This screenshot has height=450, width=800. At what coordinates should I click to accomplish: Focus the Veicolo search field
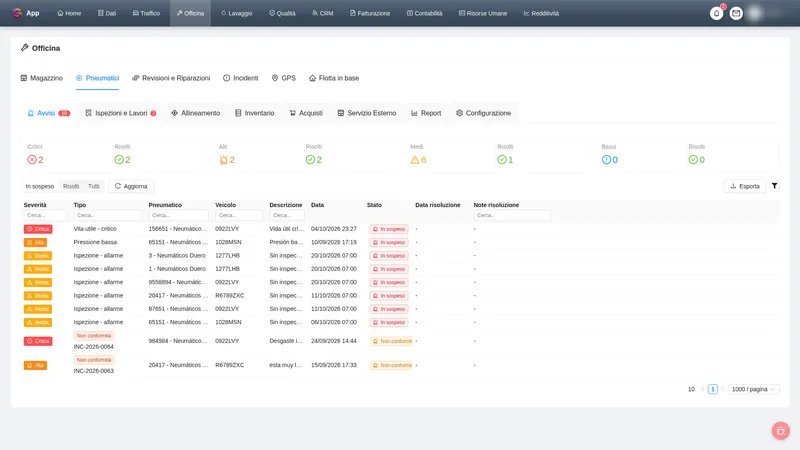[x=239, y=215]
